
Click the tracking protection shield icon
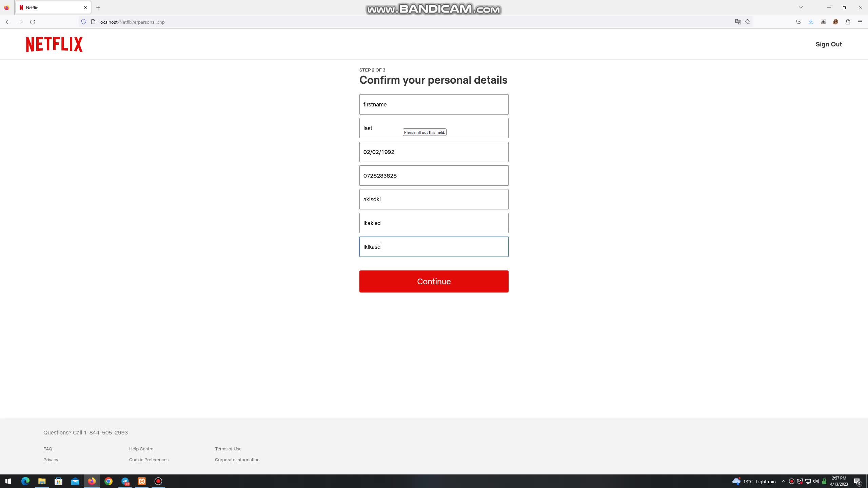[x=83, y=22]
